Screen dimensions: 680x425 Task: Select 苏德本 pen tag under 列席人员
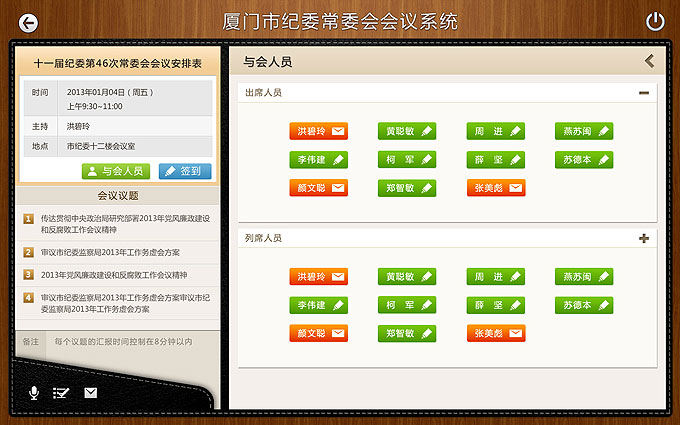pos(584,305)
